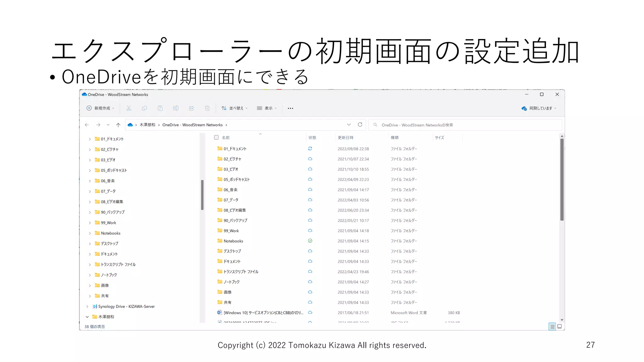
Task: Switch to large icons view in status bar
Action: (560, 326)
